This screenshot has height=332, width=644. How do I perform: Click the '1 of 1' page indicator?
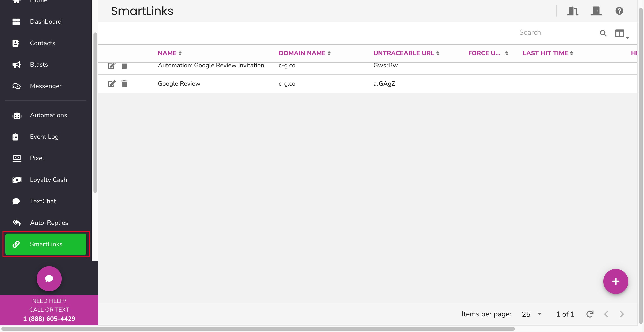pos(565,314)
